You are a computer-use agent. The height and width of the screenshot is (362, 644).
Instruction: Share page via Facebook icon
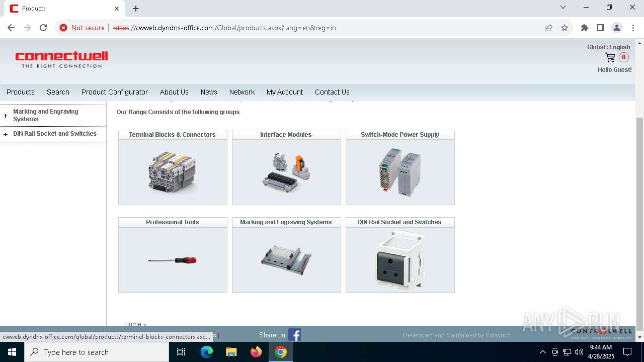[295, 335]
